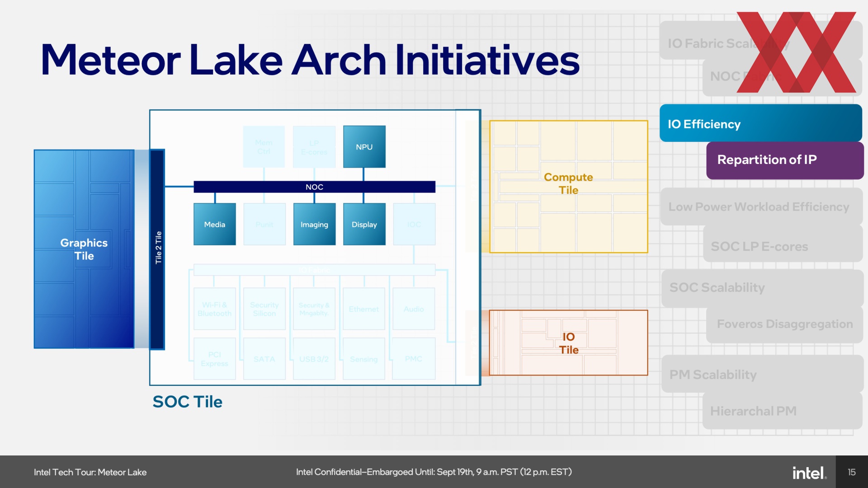Click the intel logo in footer
Screen dimensions: 868x488
point(809,473)
